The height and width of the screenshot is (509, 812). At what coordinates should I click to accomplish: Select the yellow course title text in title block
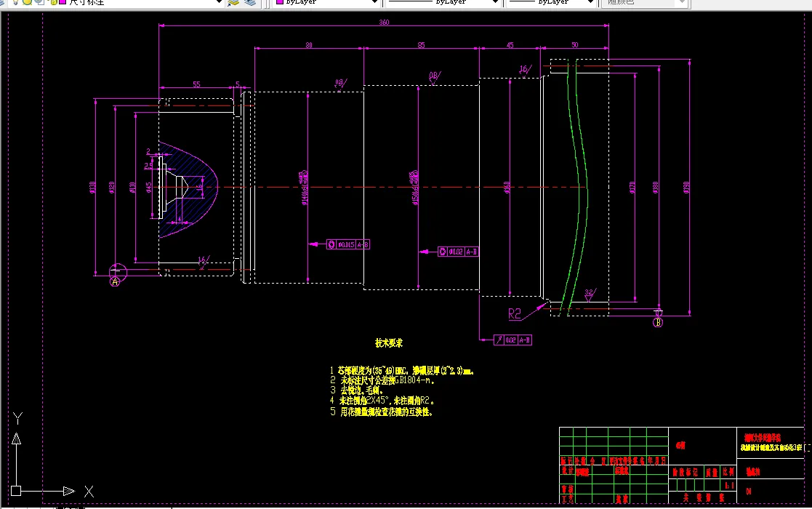point(771,447)
